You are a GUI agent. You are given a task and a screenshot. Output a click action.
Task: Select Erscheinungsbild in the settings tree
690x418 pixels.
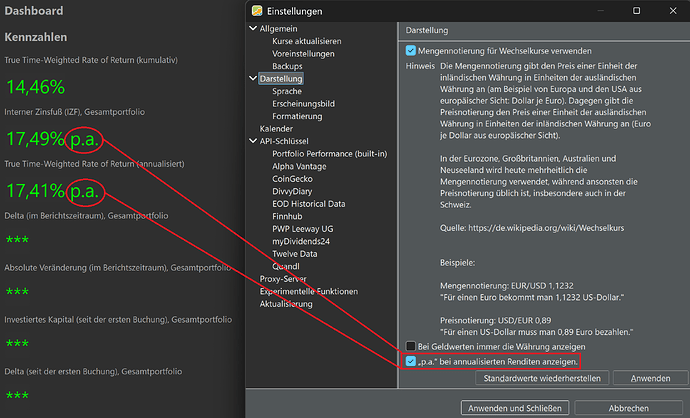(302, 103)
